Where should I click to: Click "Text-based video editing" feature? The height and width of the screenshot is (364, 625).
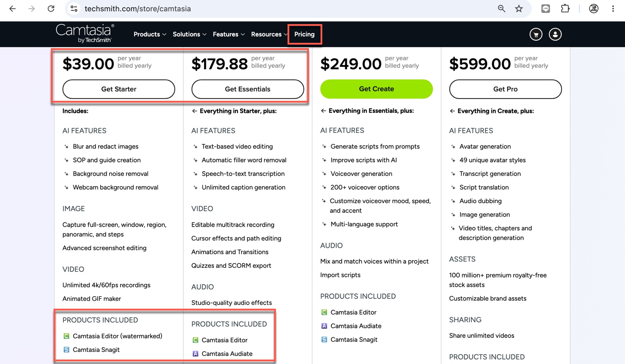237,146
